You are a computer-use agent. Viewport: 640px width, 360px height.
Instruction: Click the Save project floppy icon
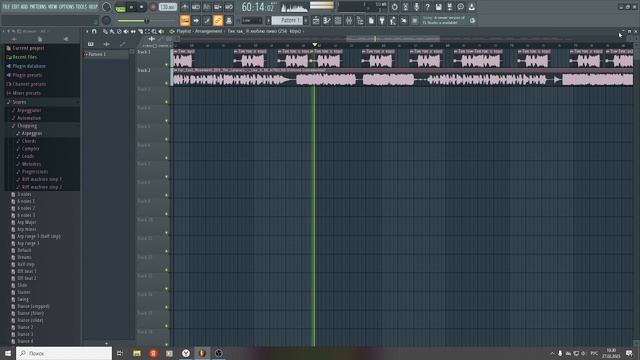(438, 7)
